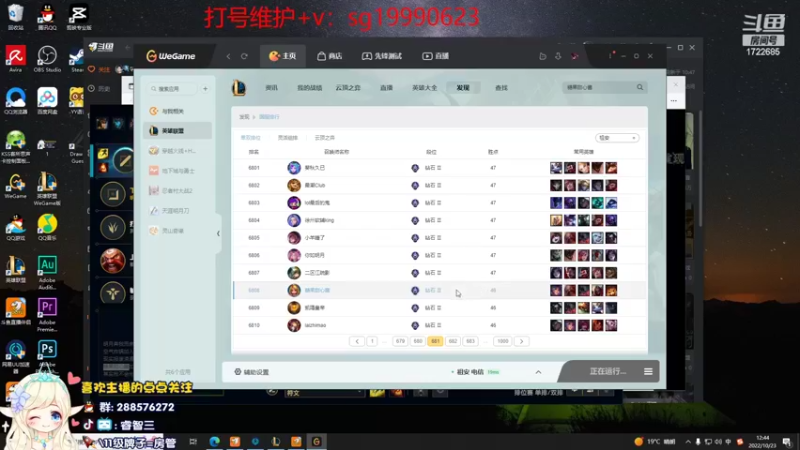Viewport: 800px width, 450px height.
Task: Jump to page 1000 in pagination
Action: 503,341
